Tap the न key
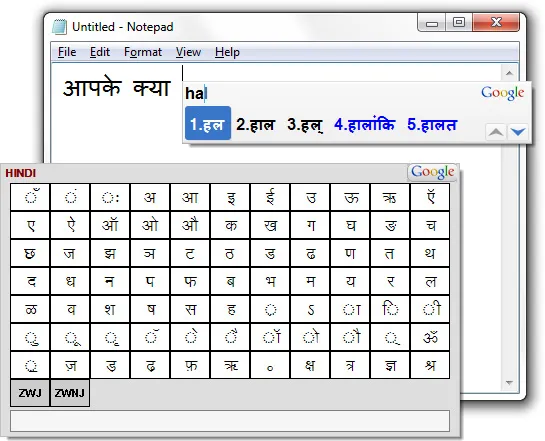545x441 pixels. [110, 281]
